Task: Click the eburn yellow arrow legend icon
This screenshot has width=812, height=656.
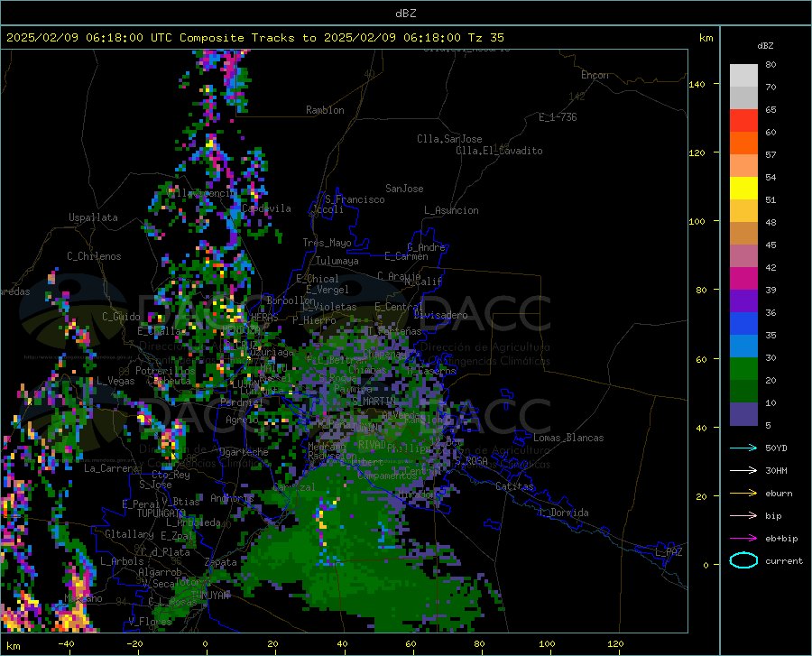Action: [743, 494]
